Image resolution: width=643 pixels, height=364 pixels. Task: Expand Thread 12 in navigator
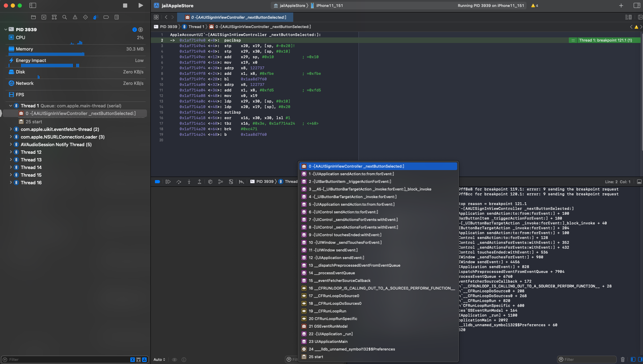(10, 152)
